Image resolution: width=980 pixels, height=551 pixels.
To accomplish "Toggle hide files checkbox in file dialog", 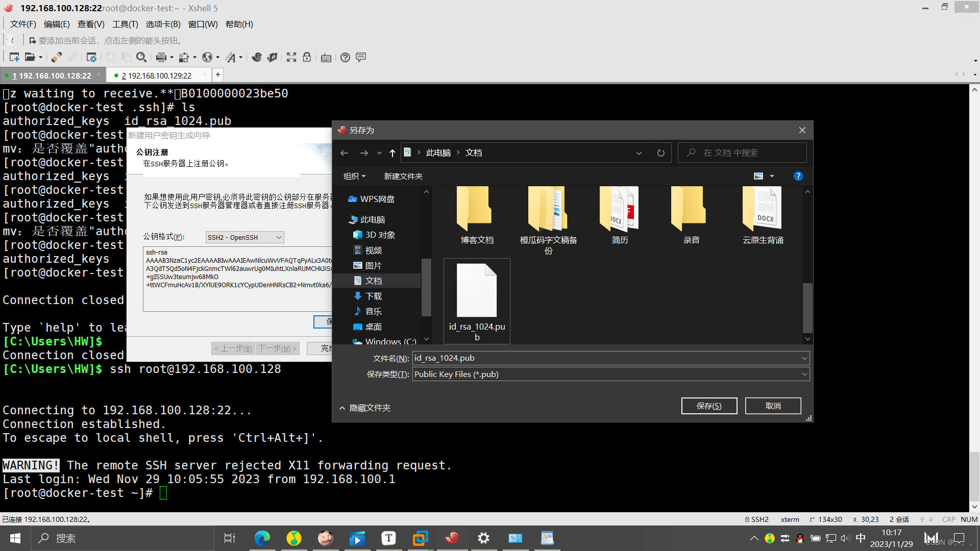I will (365, 407).
